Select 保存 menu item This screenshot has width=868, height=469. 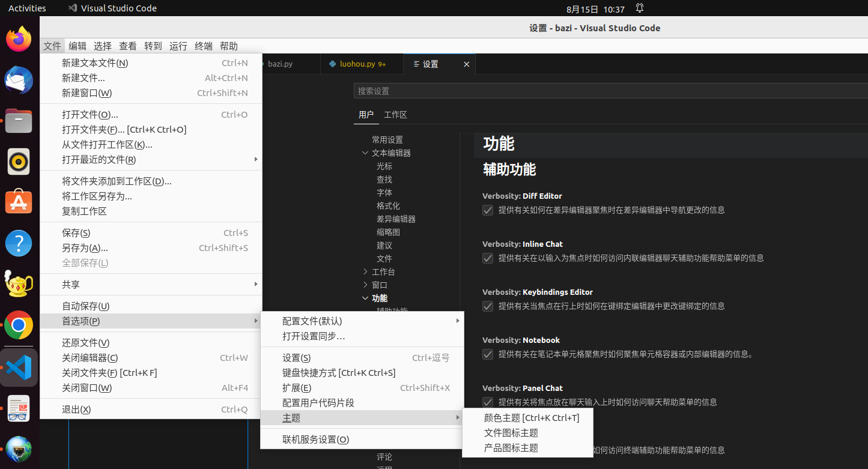(x=151, y=233)
